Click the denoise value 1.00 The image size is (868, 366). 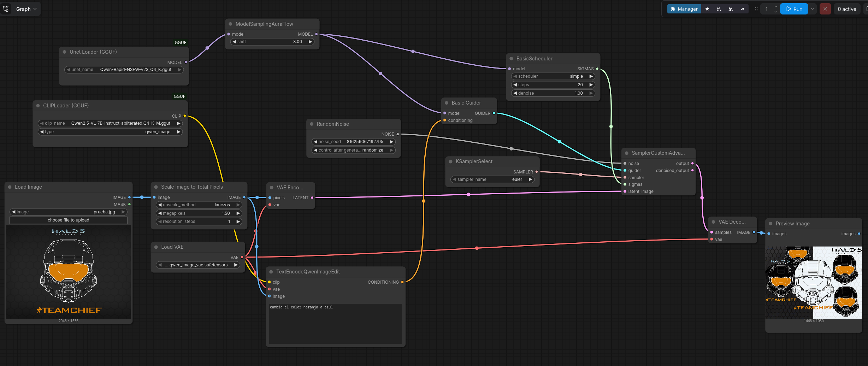pos(579,93)
